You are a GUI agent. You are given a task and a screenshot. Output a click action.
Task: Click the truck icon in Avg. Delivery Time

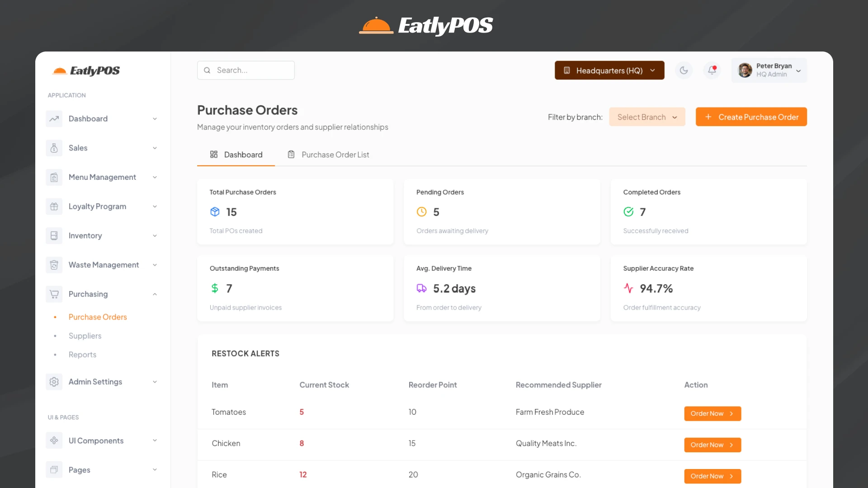coord(421,288)
